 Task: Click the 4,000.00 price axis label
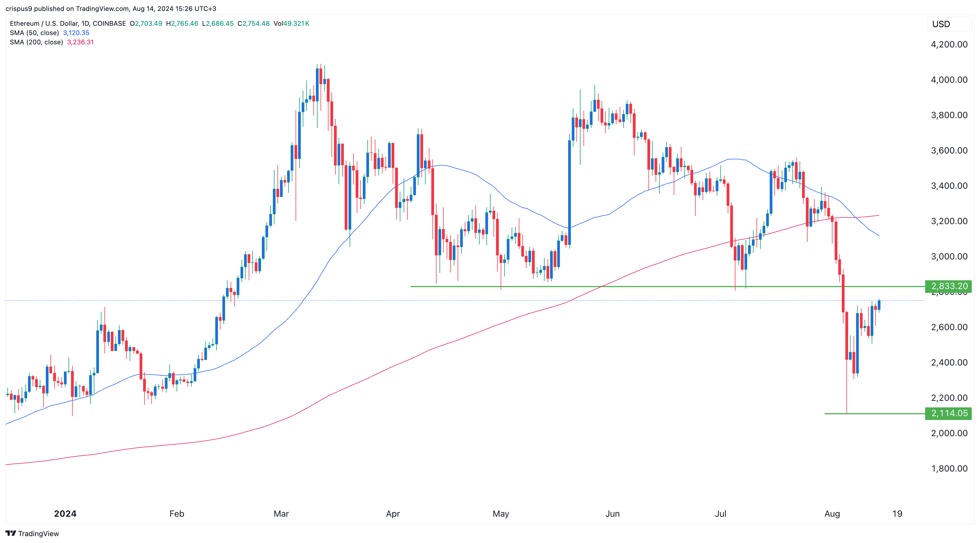coord(949,80)
